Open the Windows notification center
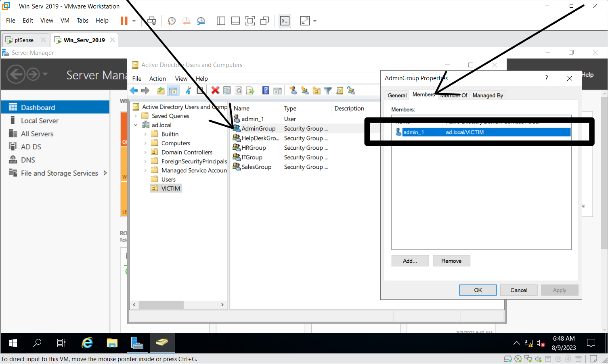The height and width of the screenshot is (364, 608). click(x=591, y=343)
